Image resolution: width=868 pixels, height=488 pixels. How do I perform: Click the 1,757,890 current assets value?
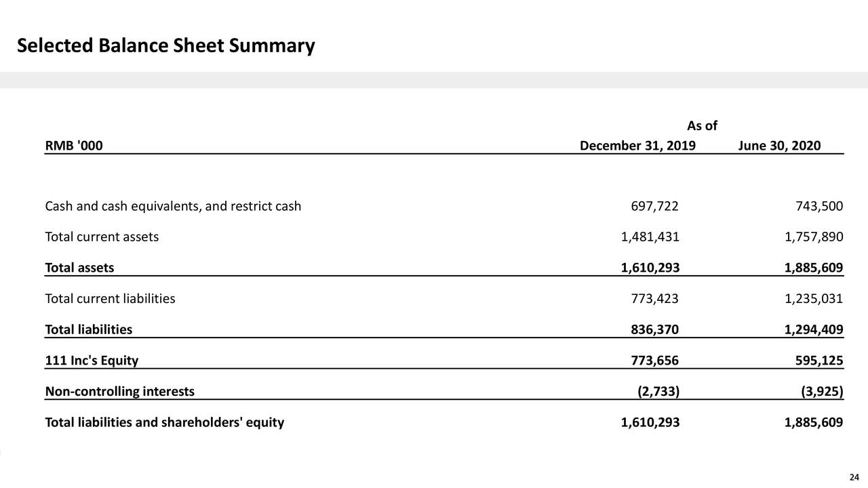(x=814, y=237)
